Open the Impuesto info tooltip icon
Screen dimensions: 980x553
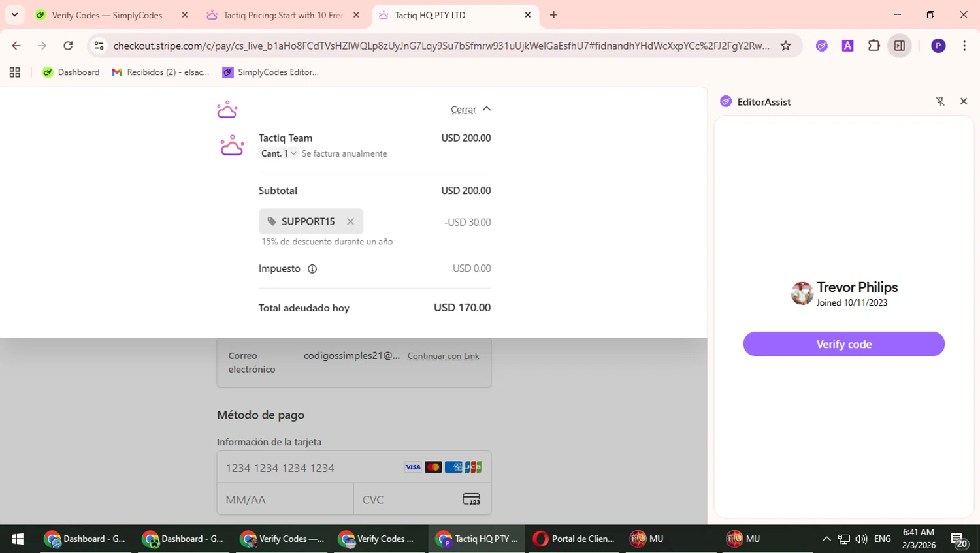click(x=312, y=269)
